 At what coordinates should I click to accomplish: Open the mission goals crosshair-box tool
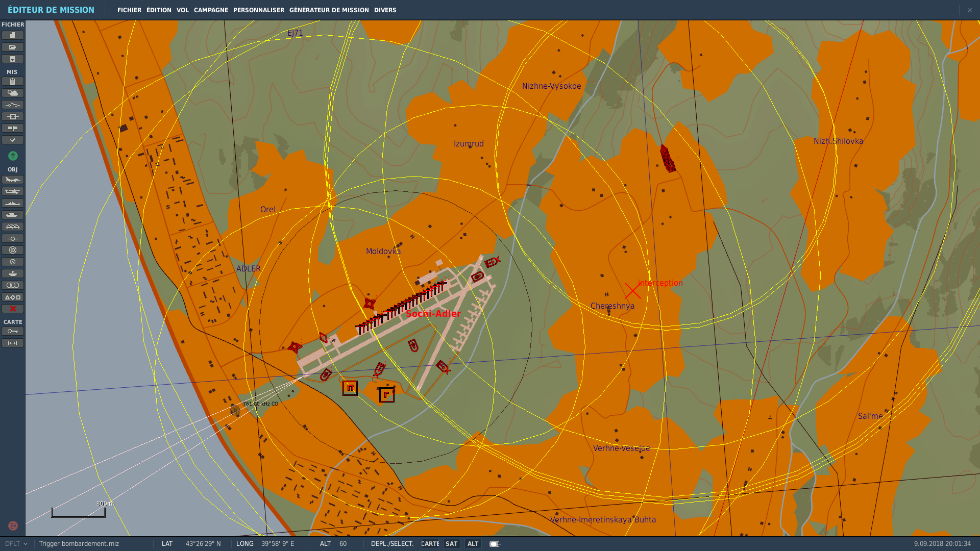pos(13,116)
